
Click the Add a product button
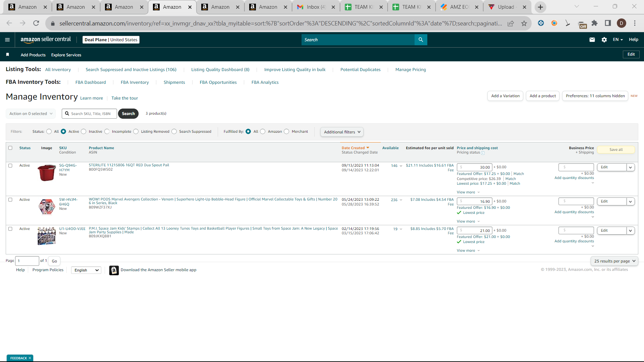coord(543,96)
